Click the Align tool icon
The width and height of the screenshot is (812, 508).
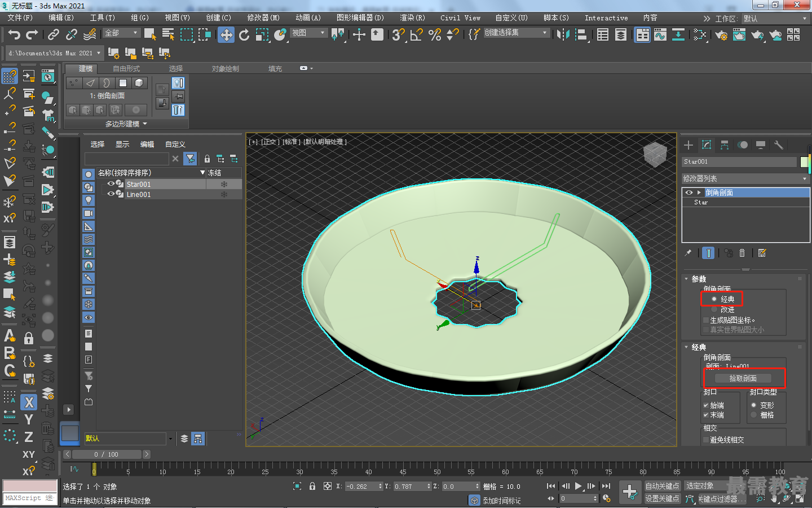pyautogui.click(x=581, y=35)
